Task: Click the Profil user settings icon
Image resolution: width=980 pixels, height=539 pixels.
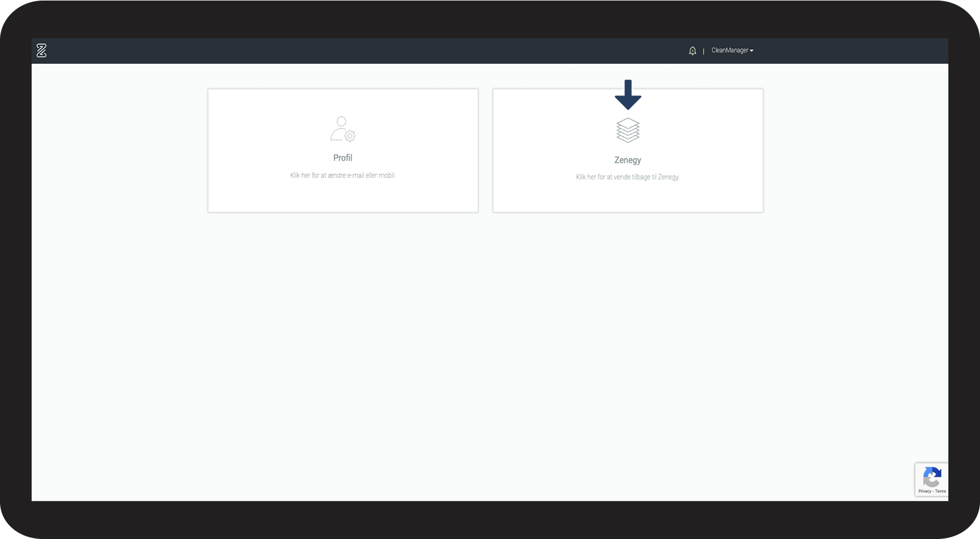Action: [x=343, y=129]
